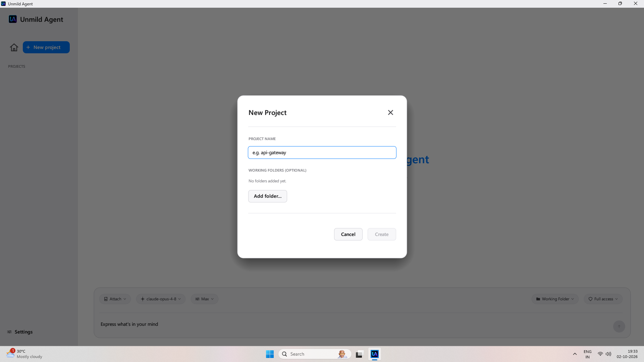
Task: Open the weather widget in taskbar
Action: 24,354
